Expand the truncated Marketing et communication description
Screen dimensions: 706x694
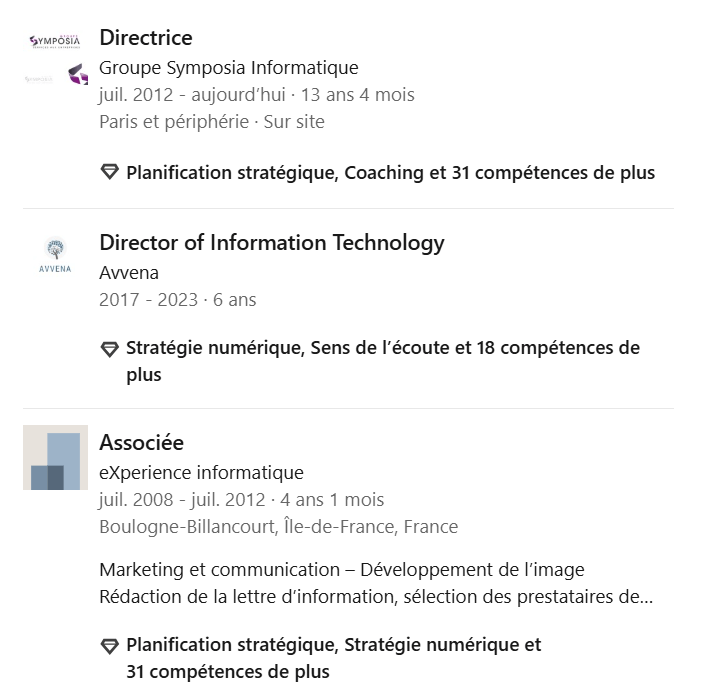coord(376,583)
